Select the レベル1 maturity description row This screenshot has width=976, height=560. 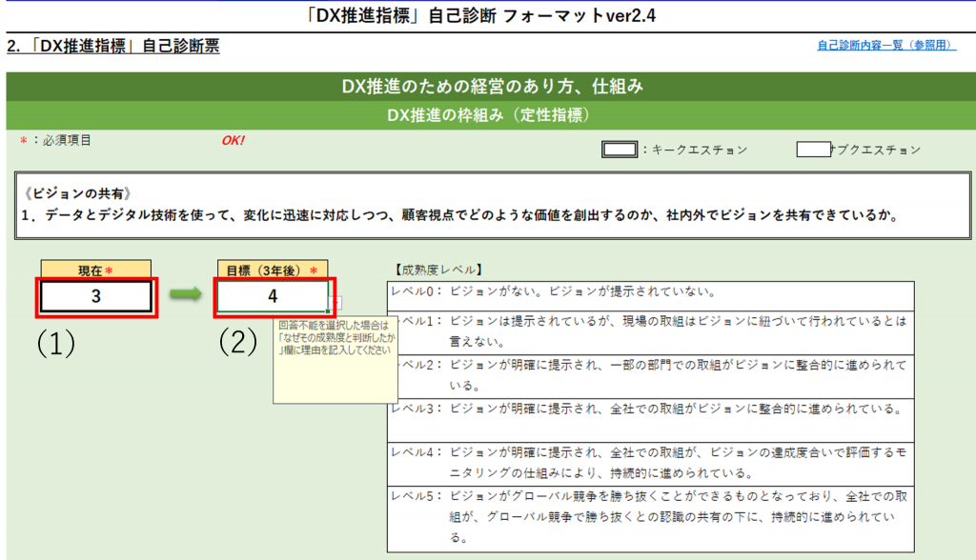pyautogui.click(x=650, y=330)
